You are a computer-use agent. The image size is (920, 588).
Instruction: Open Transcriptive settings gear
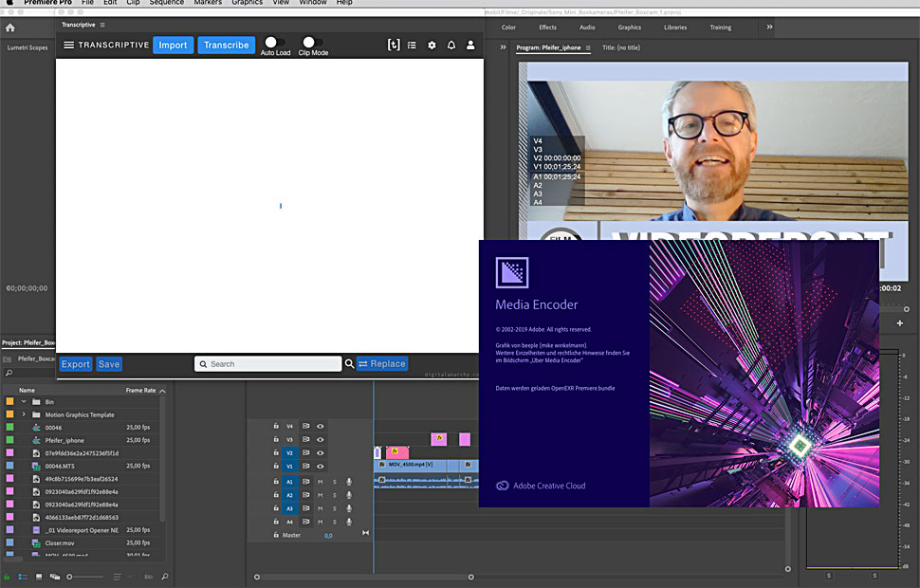[432, 46]
